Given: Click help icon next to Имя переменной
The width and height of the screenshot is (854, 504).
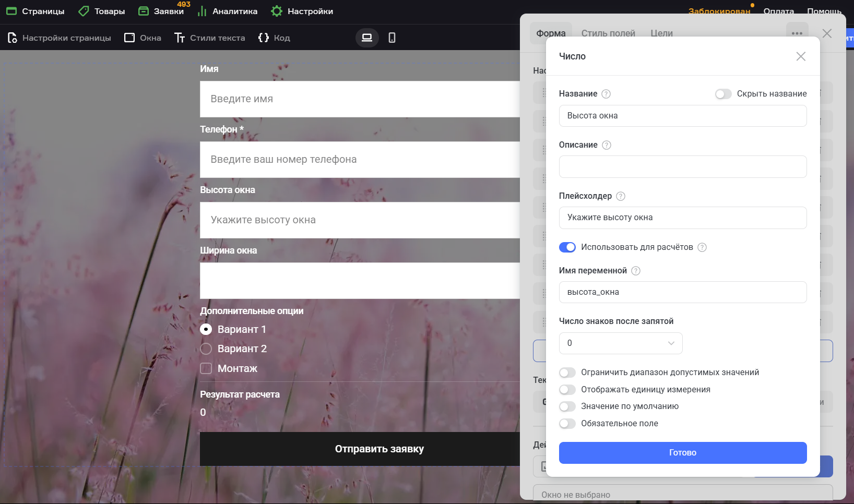Looking at the screenshot, I should click(636, 271).
